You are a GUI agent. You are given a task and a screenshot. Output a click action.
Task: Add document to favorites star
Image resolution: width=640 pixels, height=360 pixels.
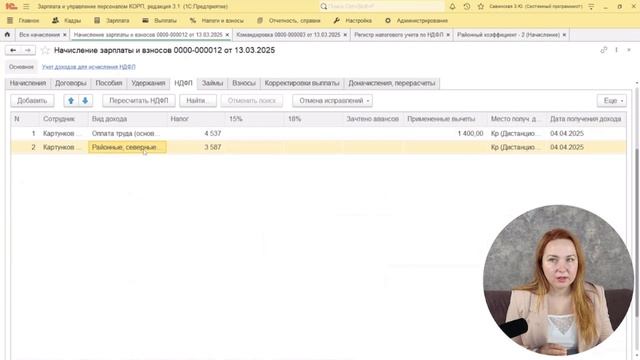(45, 50)
